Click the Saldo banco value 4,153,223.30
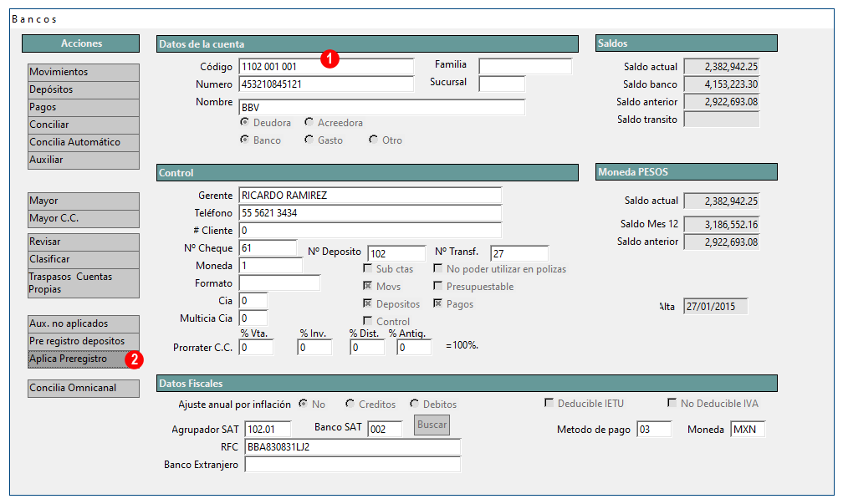 tap(722, 84)
